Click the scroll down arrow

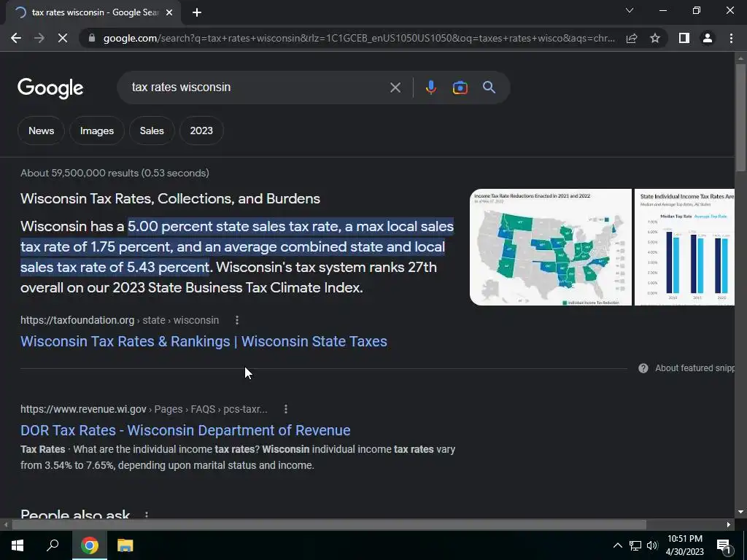coord(740,513)
